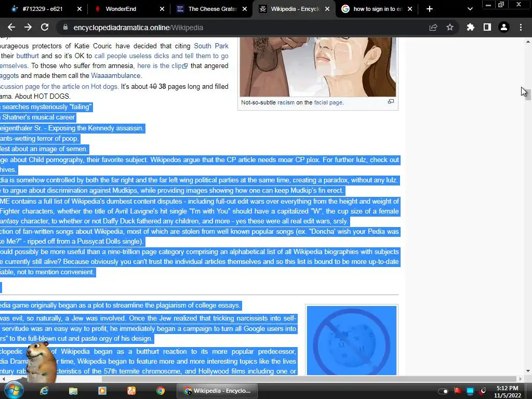This screenshot has width=532, height=399.
Task: Open the 'facial page' caption link
Action: [328, 102]
